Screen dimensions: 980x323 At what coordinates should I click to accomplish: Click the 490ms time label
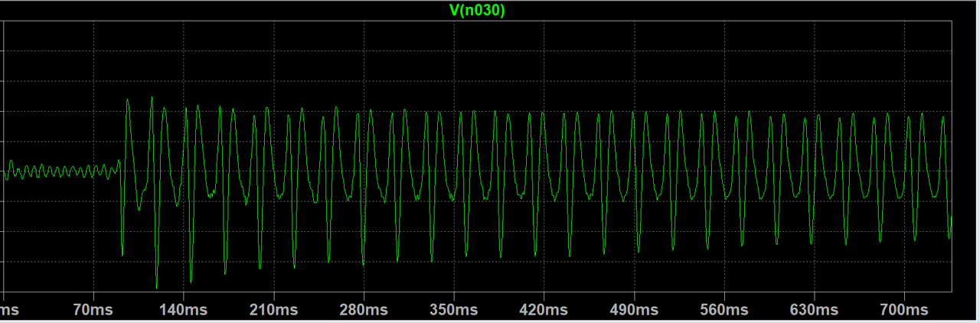(x=634, y=310)
